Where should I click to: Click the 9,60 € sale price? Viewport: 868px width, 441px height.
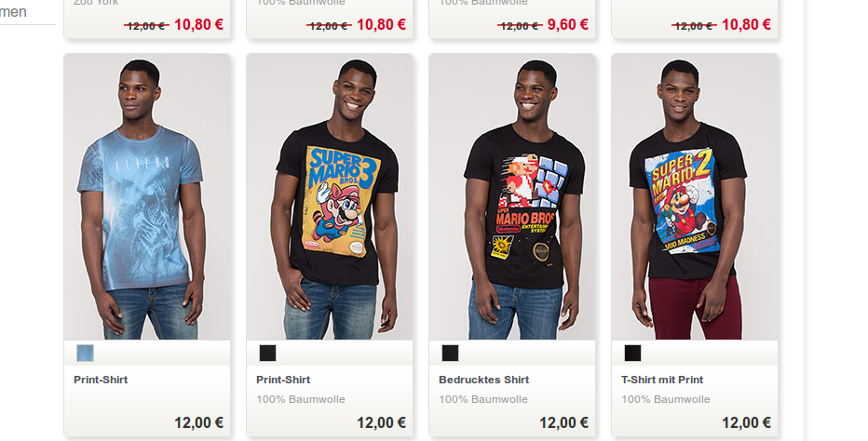coord(568,24)
